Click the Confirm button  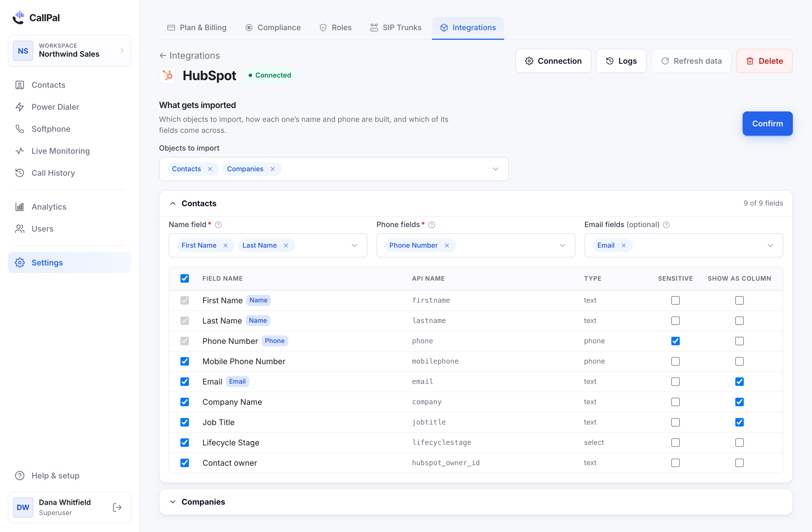tap(767, 124)
